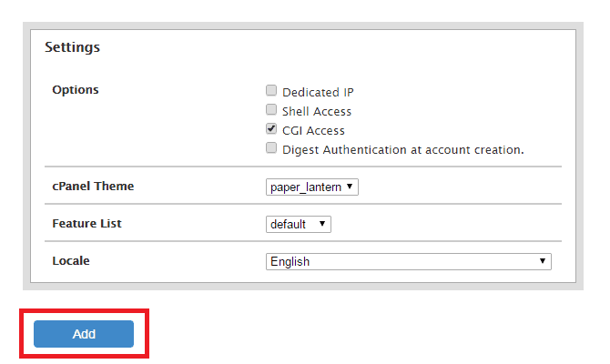The height and width of the screenshot is (364, 610).
Task: Click the Locale row label
Action: tap(71, 260)
